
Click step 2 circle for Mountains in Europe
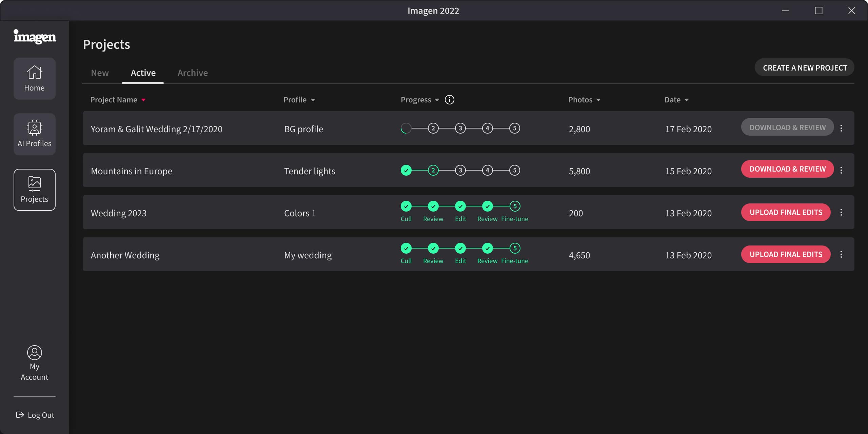coord(433,170)
